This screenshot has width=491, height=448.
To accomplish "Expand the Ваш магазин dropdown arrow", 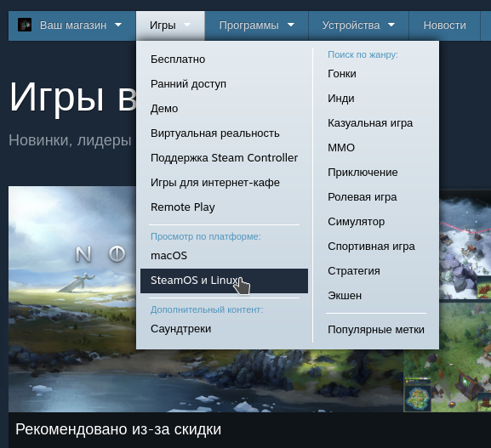I will [x=118, y=25].
